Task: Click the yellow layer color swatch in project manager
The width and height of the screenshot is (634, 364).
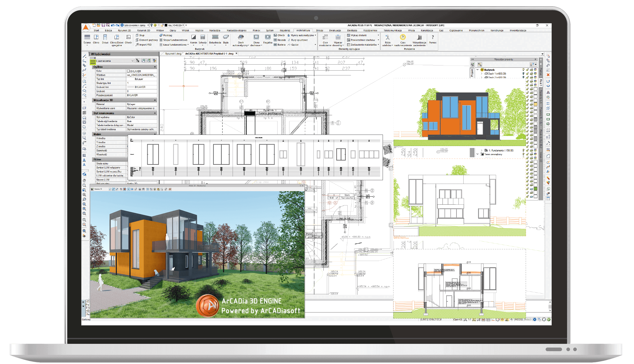Action: (535, 104)
